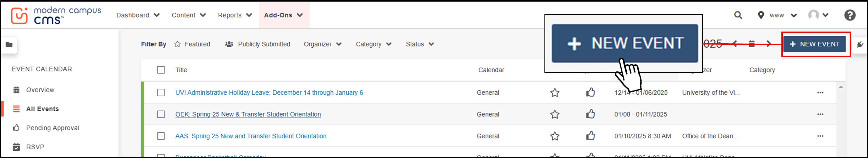Open the Add-Ons menu
Viewport: 868px width, 158px height.
click(283, 15)
